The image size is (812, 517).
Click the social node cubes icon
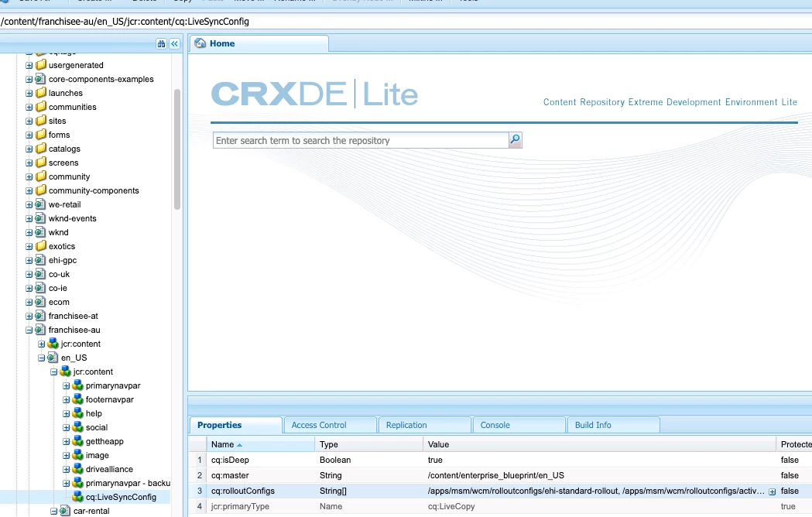point(77,427)
